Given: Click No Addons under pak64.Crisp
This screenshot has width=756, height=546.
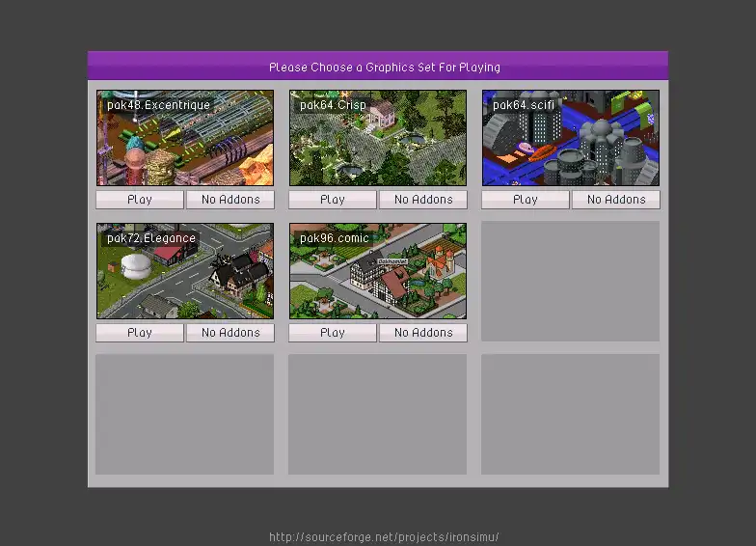Looking at the screenshot, I should [423, 200].
